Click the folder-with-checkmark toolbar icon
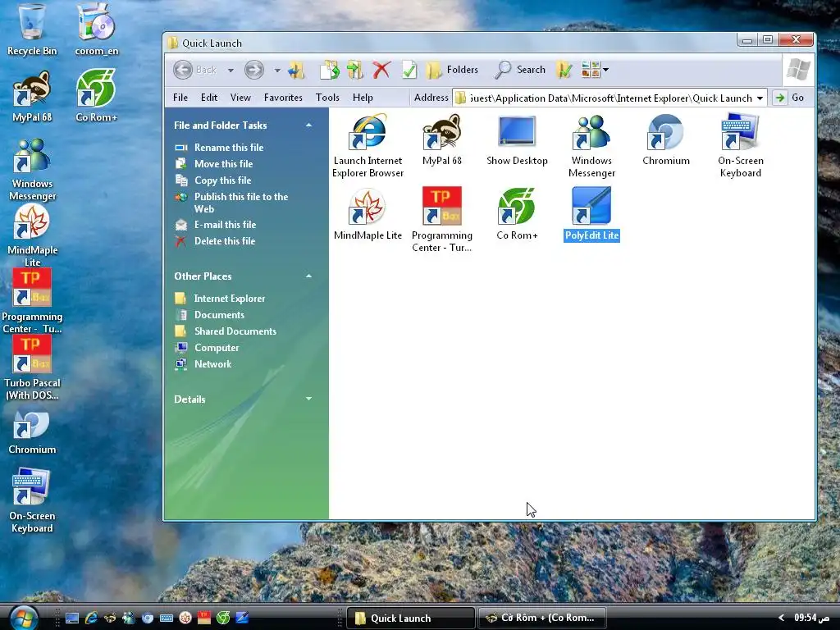 coord(564,70)
